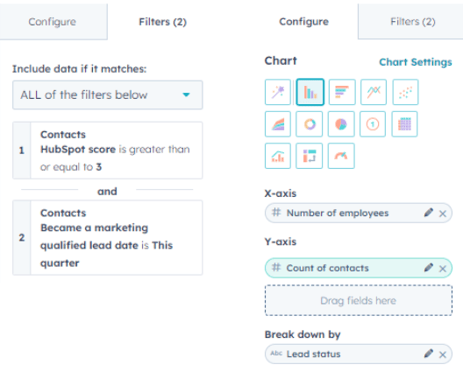The height and width of the screenshot is (372, 463).
Task: Open the Chart Settings link
Action: point(415,62)
